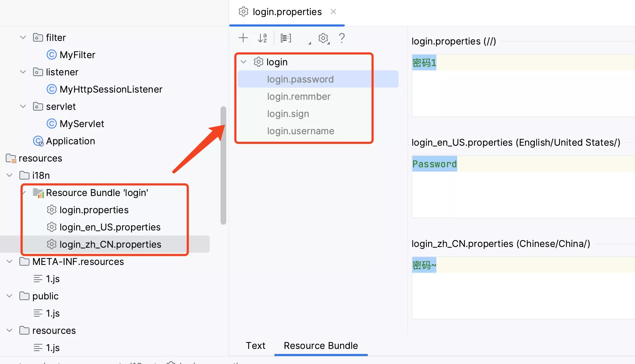Open login_en_US.properties in the tree
The image size is (635, 364).
coord(110,227)
